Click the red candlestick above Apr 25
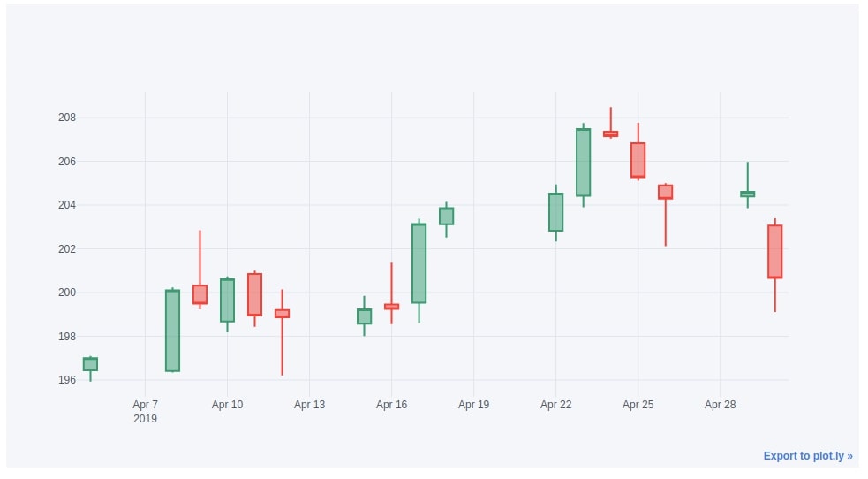The width and height of the screenshot is (868, 479). click(x=638, y=160)
